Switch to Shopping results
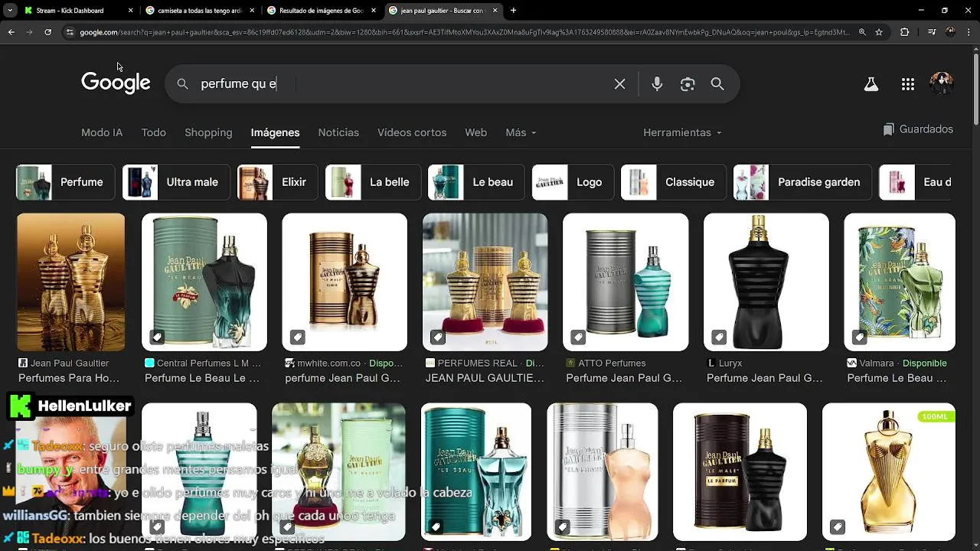The image size is (980, 551). pyautogui.click(x=208, y=132)
